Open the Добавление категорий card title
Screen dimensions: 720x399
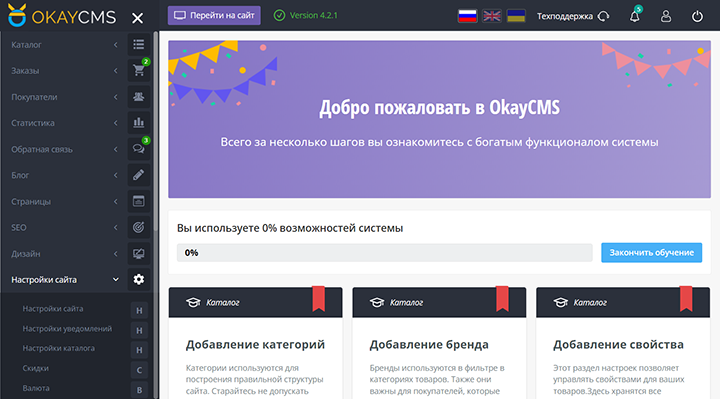255,344
